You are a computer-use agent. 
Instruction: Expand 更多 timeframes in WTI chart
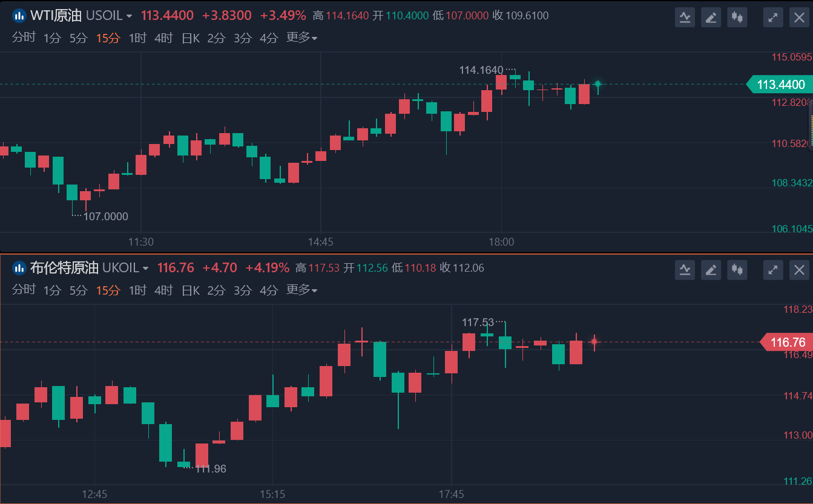pos(301,38)
